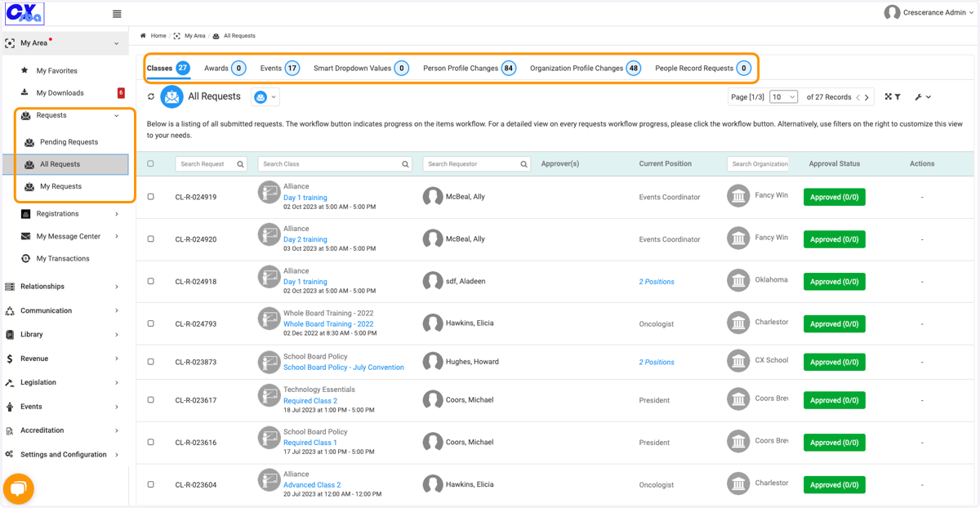The height and width of the screenshot is (508, 980).
Task: Click the next page arrow icon
Action: 866,97
